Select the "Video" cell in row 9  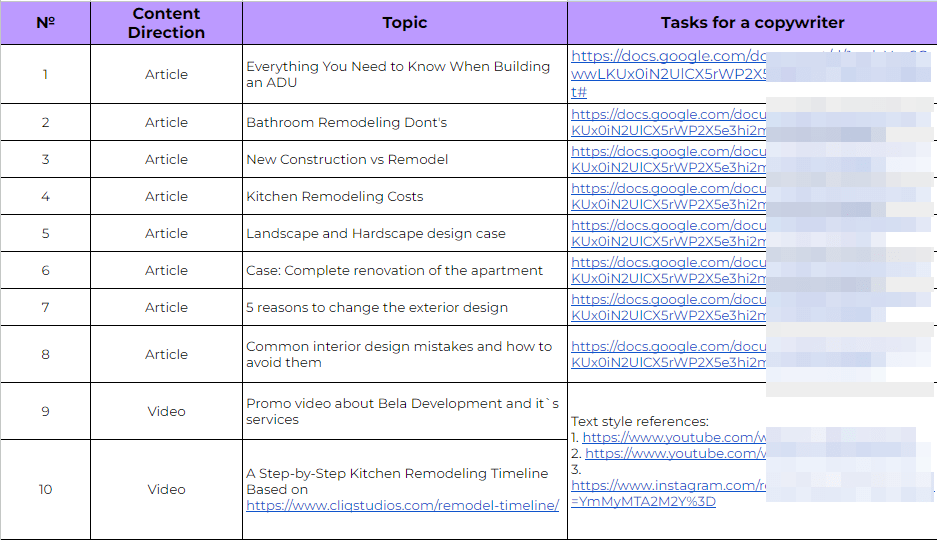pos(167,412)
